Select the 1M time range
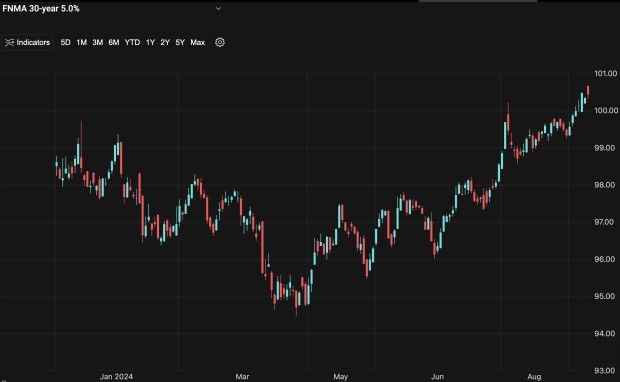The height and width of the screenshot is (382, 620). [x=81, y=42]
